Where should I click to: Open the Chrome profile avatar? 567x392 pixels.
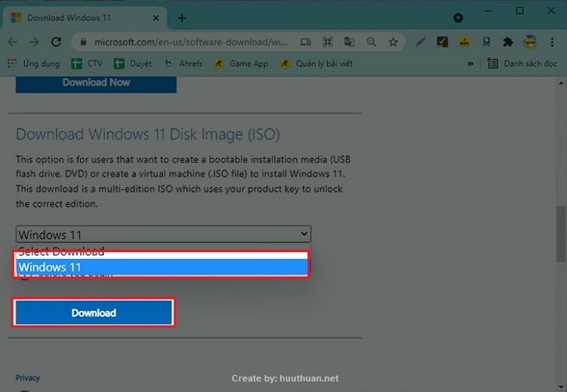530,42
